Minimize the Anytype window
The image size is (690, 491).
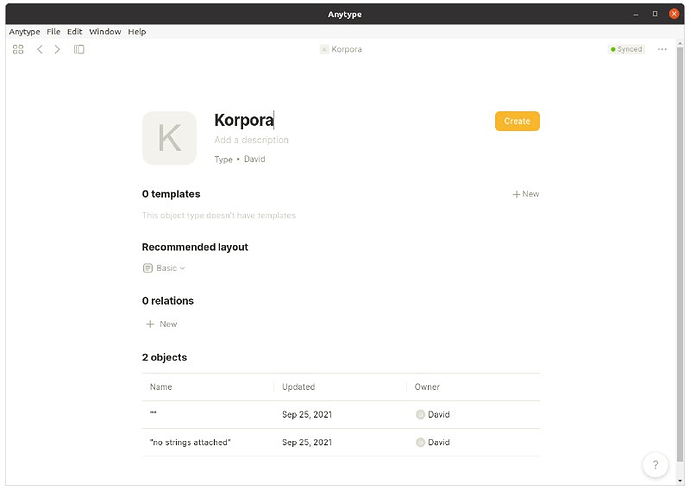pyautogui.click(x=635, y=14)
